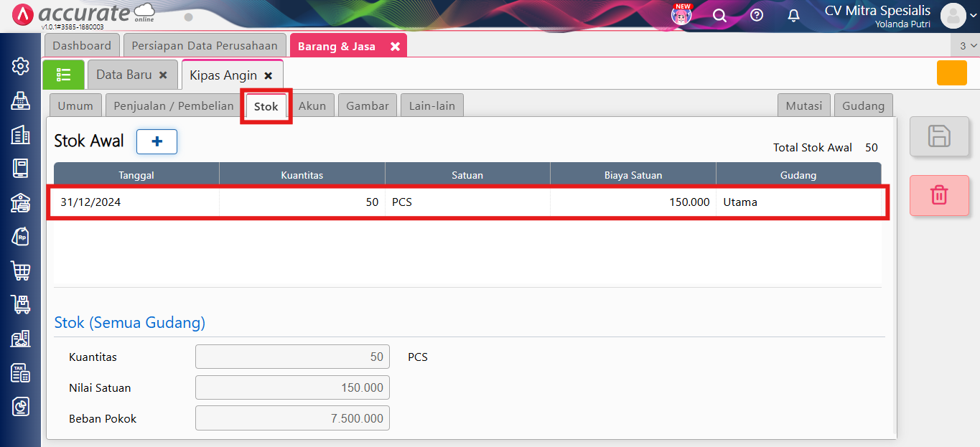Switch to the Mutasi tab
Image resolution: width=980 pixels, height=447 pixels.
[x=803, y=105]
